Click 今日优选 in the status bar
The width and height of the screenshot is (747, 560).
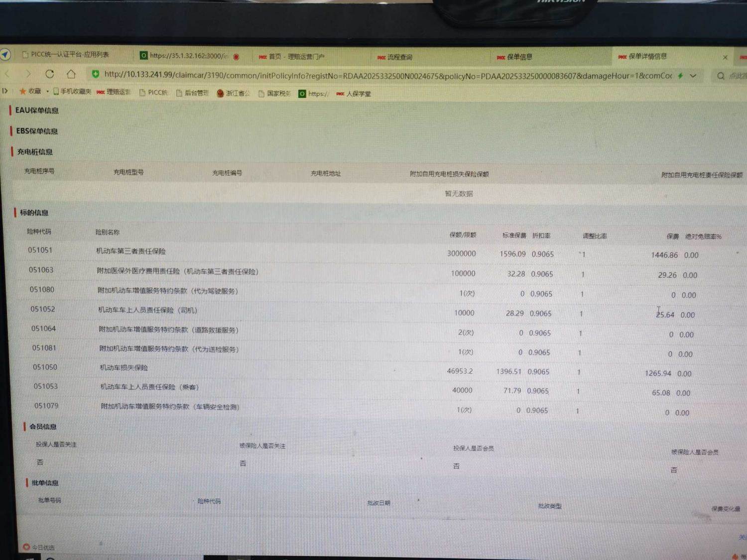coord(43,547)
